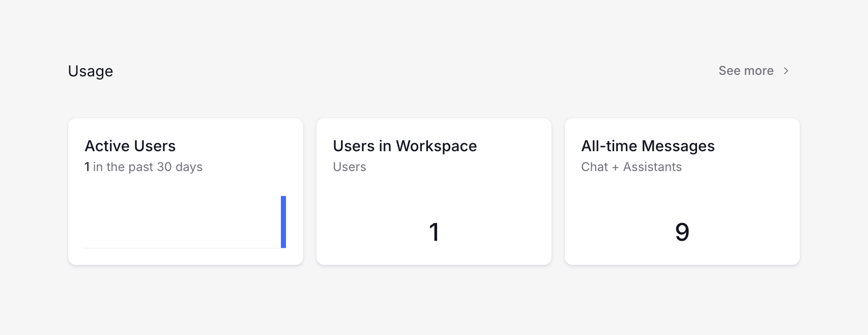Click the bold 1 count under Active Users
The width and height of the screenshot is (868, 335).
coord(87,167)
